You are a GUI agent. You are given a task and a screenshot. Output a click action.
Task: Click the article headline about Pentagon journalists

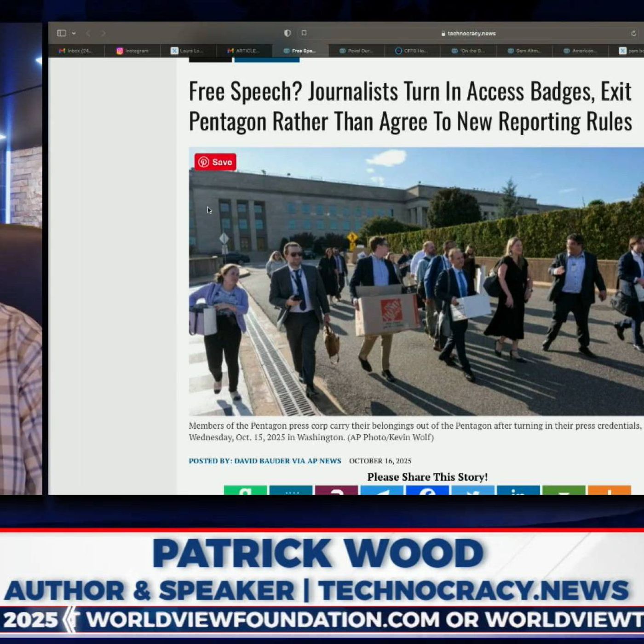410,106
